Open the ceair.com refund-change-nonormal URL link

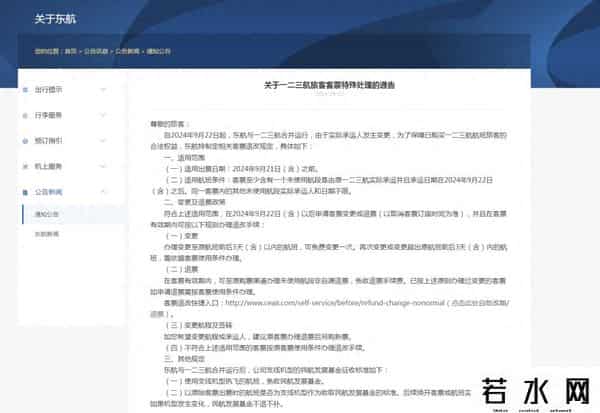click(x=335, y=303)
